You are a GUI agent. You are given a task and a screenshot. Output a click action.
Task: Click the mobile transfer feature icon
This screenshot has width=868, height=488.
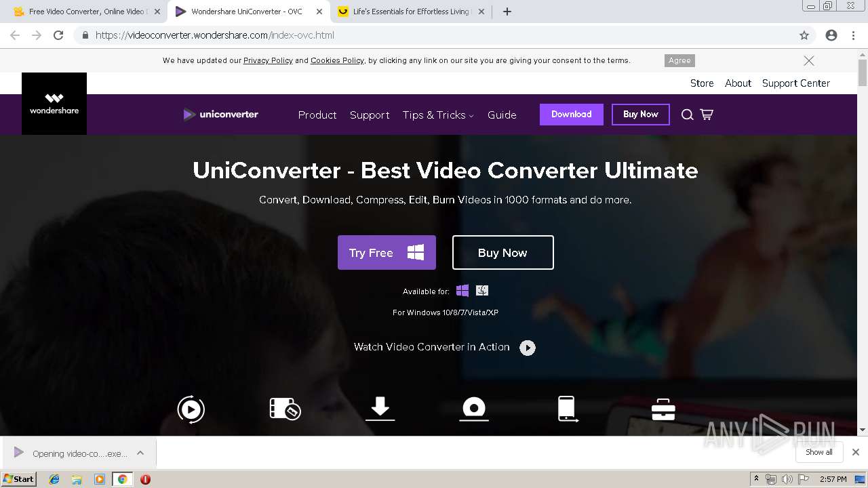click(568, 409)
